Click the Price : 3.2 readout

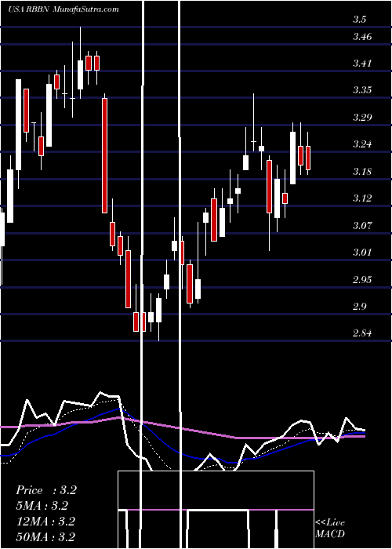pyautogui.click(x=46, y=490)
